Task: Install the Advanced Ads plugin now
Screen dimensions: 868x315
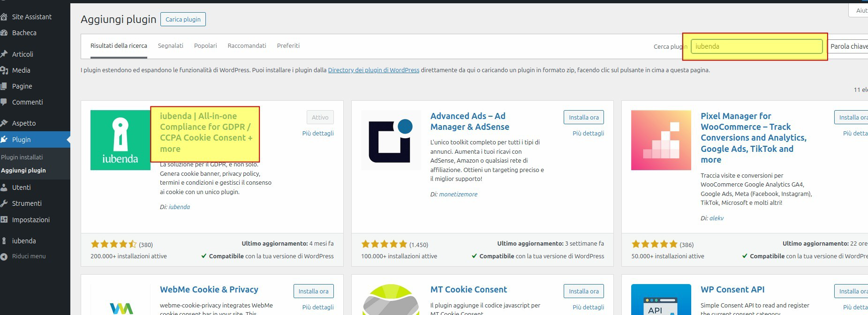Action: [583, 117]
